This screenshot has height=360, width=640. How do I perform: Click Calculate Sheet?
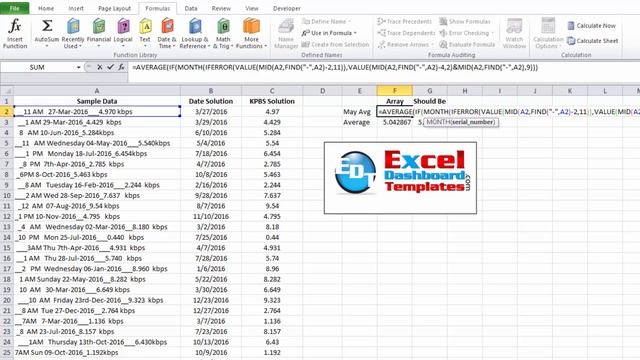(593, 41)
